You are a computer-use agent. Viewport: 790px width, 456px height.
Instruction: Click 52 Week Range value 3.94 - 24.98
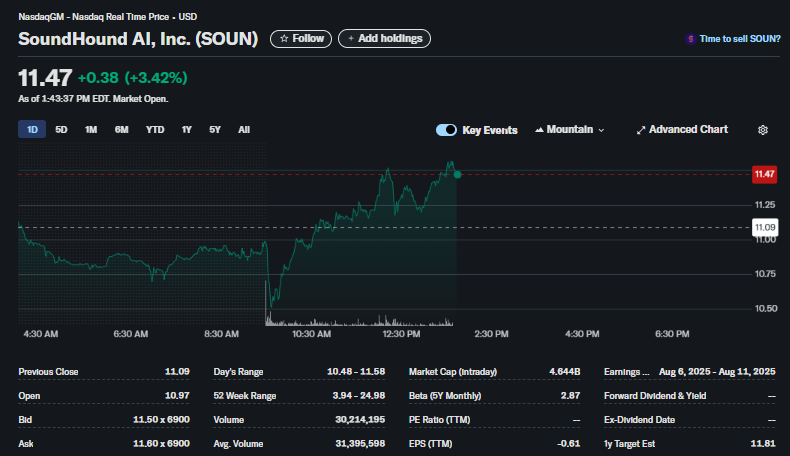(359, 396)
